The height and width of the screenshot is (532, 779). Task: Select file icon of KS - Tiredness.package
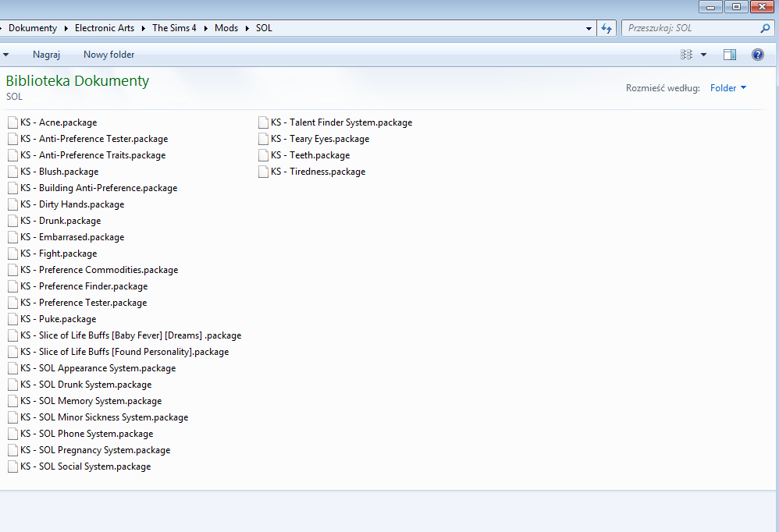tap(263, 172)
